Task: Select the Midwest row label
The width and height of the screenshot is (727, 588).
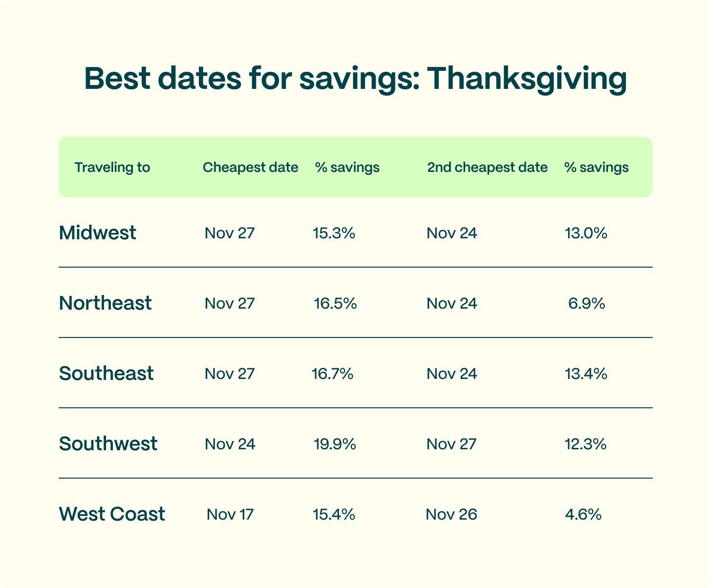Action: click(x=97, y=233)
